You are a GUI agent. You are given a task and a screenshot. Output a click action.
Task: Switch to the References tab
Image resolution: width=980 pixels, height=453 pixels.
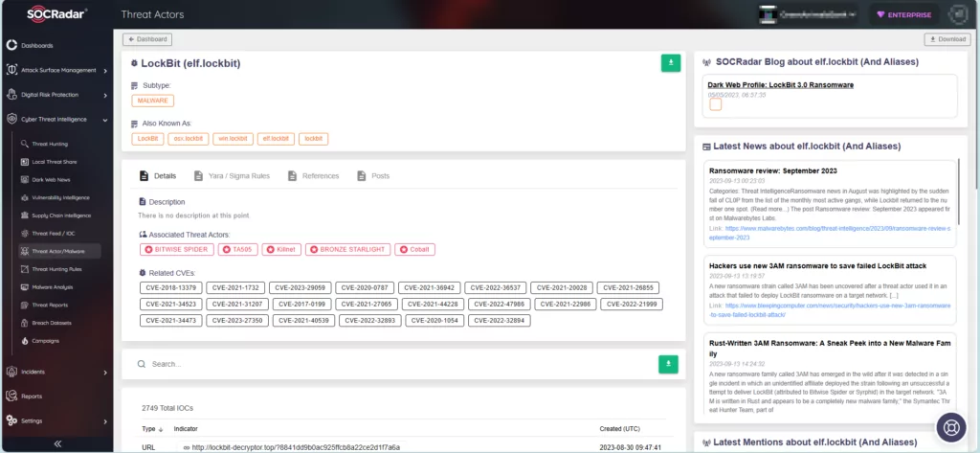(314, 176)
